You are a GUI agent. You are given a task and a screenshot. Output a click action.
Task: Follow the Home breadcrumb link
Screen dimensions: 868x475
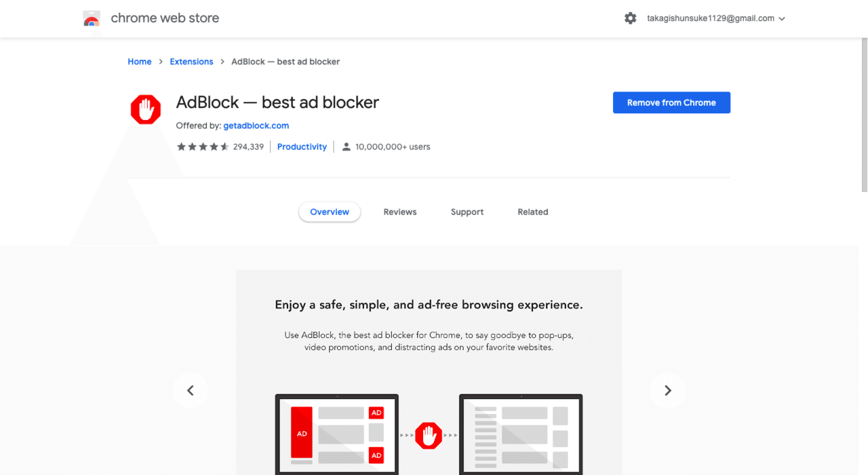pos(140,62)
